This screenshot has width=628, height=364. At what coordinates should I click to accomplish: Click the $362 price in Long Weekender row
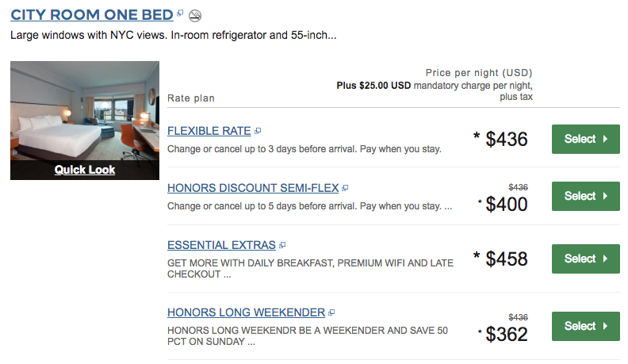pos(507,335)
